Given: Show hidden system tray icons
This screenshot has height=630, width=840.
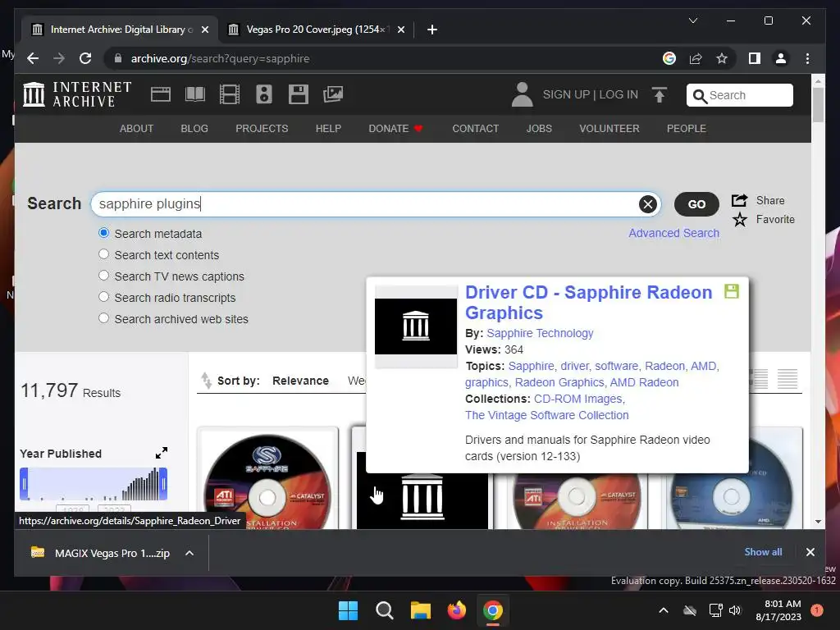Looking at the screenshot, I should click(663, 610).
